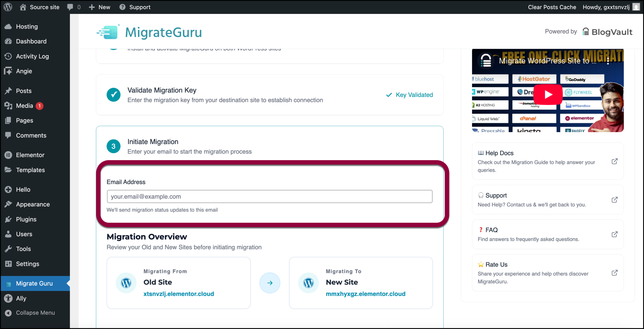Click the WordPress logo in admin bar
Screen dimensions: 644x329
coord(8,7)
